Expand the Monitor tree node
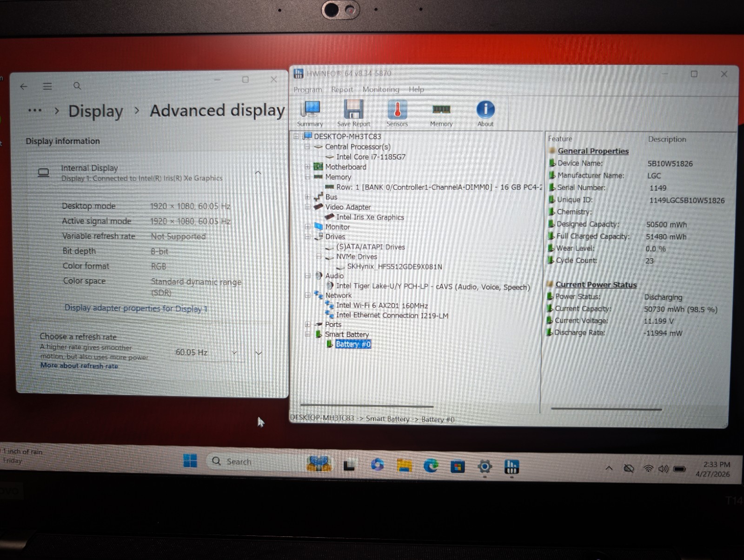 307,227
